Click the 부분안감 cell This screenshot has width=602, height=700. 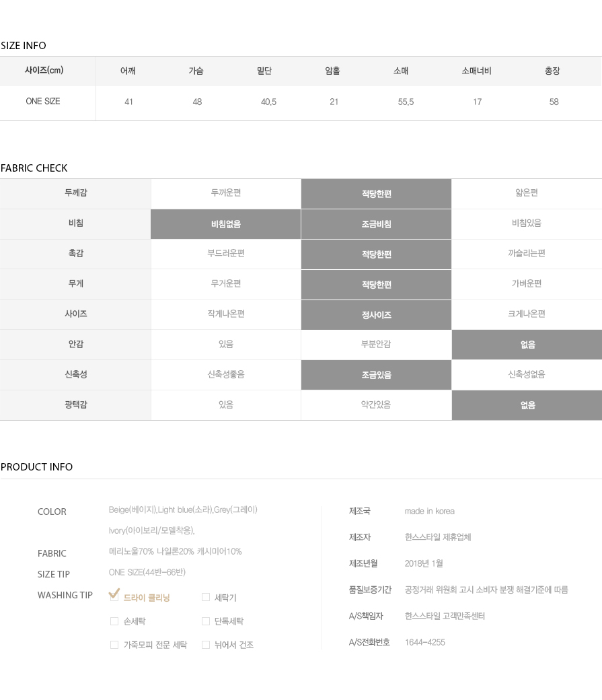376,345
